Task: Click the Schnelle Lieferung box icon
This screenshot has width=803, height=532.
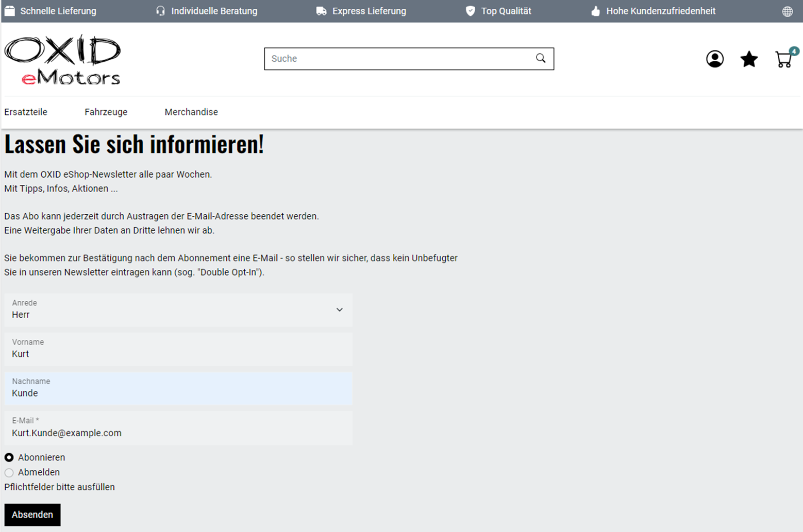Action: point(10,11)
